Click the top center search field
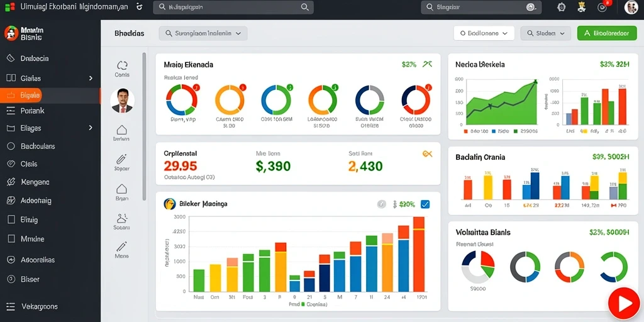The height and width of the screenshot is (322, 644). 233,8
